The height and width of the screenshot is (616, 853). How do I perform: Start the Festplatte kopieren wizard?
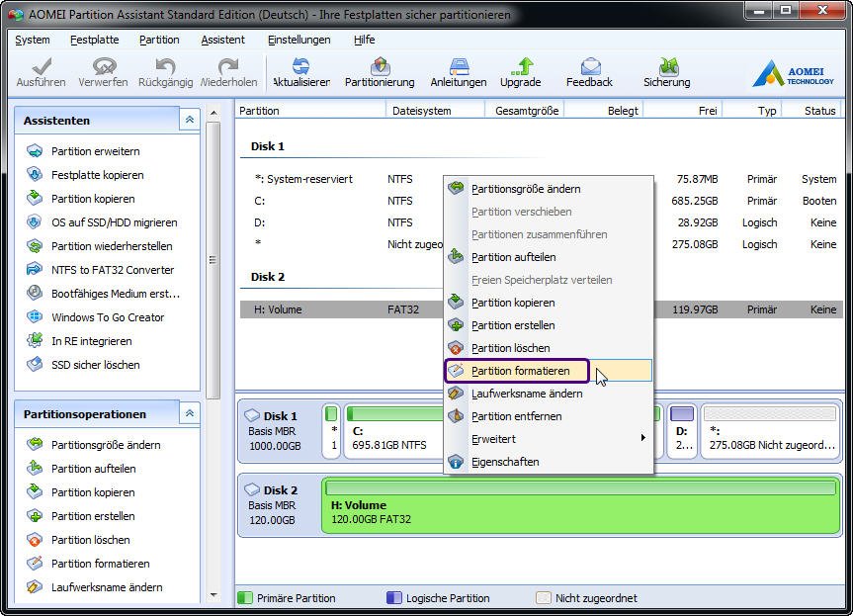point(98,175)
